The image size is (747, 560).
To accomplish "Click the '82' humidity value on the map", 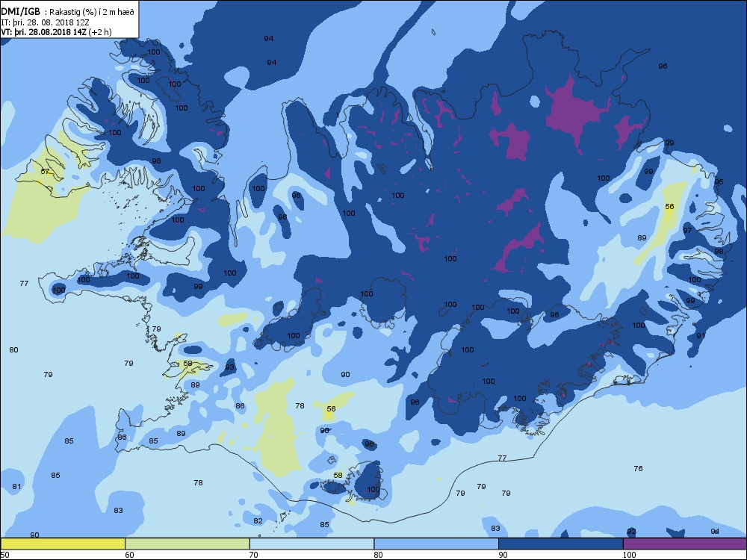I will point(258,521).
